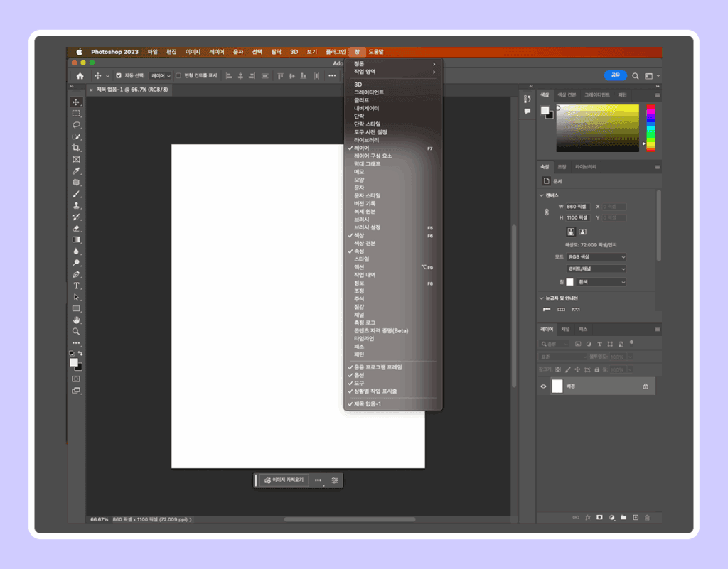Open the search magnifier at top right
Viewport: 728px width, 569px height.
coord(635,75)
